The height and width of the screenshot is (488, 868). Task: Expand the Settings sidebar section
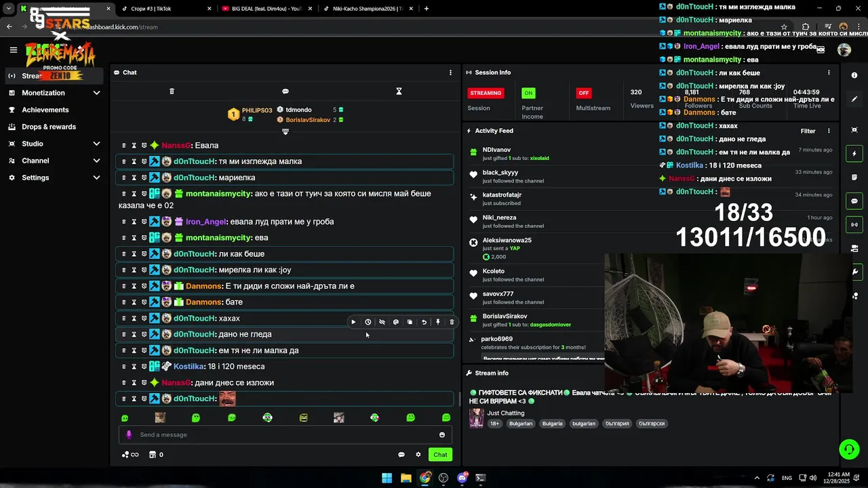[x=54, y=178]
